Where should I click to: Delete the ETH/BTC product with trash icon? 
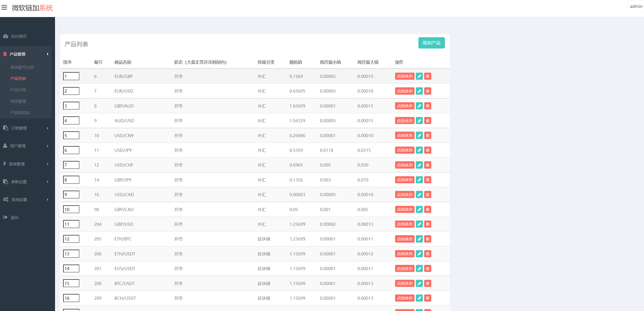click(428, 239)
